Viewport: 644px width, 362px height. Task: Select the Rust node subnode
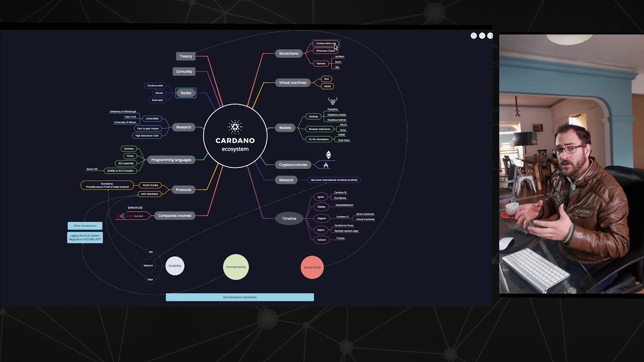point(157,100)
